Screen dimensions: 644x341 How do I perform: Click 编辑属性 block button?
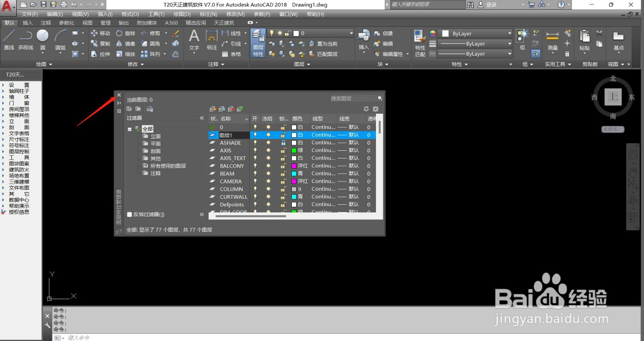(x=389, y=54)
